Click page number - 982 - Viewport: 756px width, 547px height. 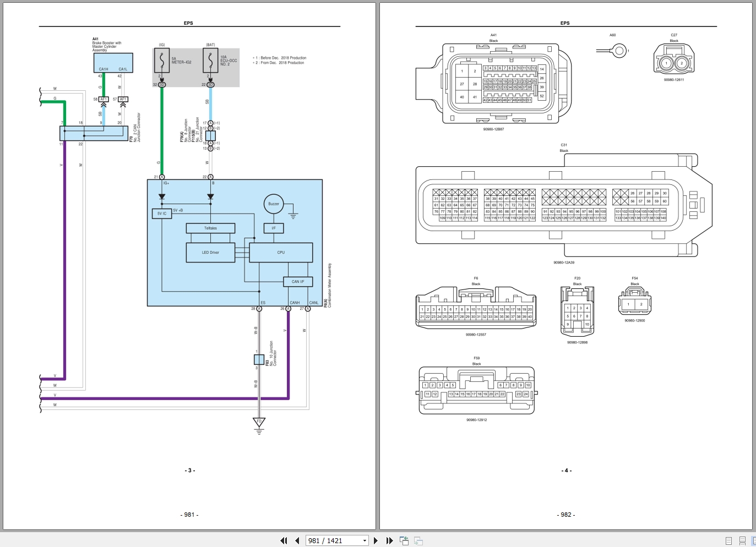coord(566,515)
